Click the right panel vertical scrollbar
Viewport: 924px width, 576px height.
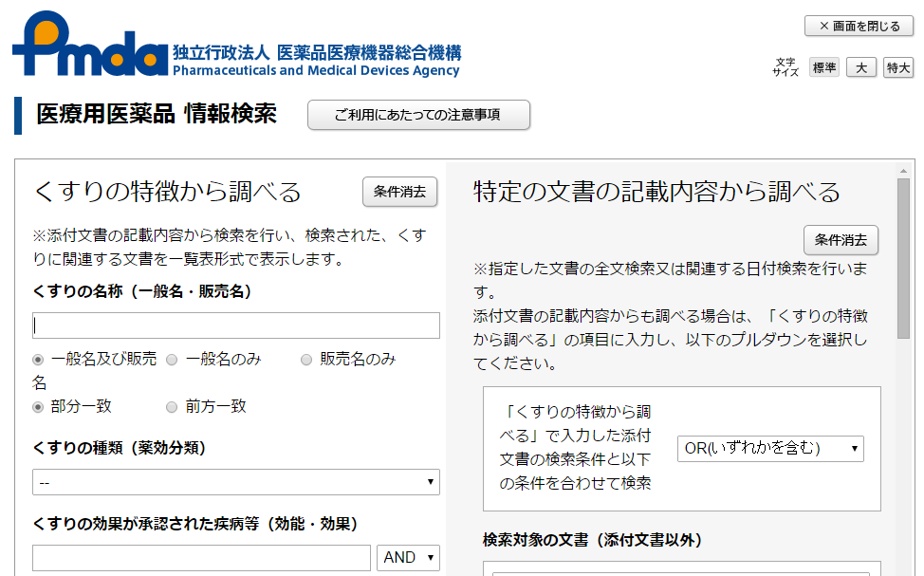(903, 258)
